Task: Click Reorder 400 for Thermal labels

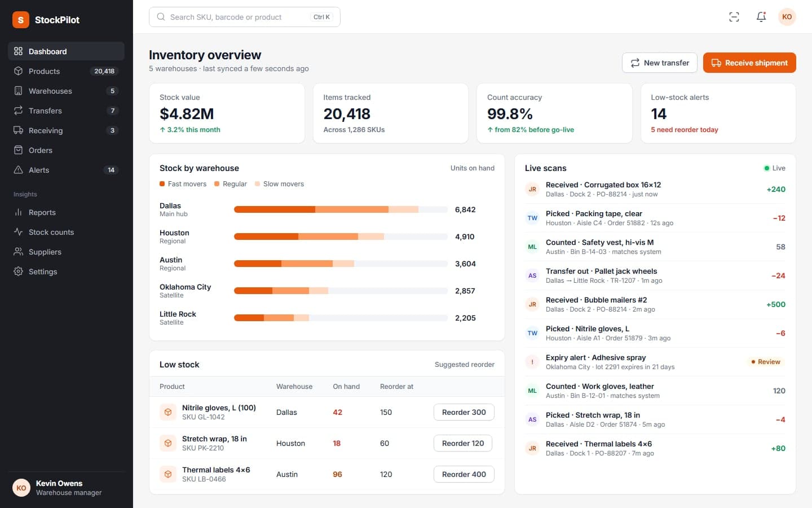Action: tap(464, 474)
